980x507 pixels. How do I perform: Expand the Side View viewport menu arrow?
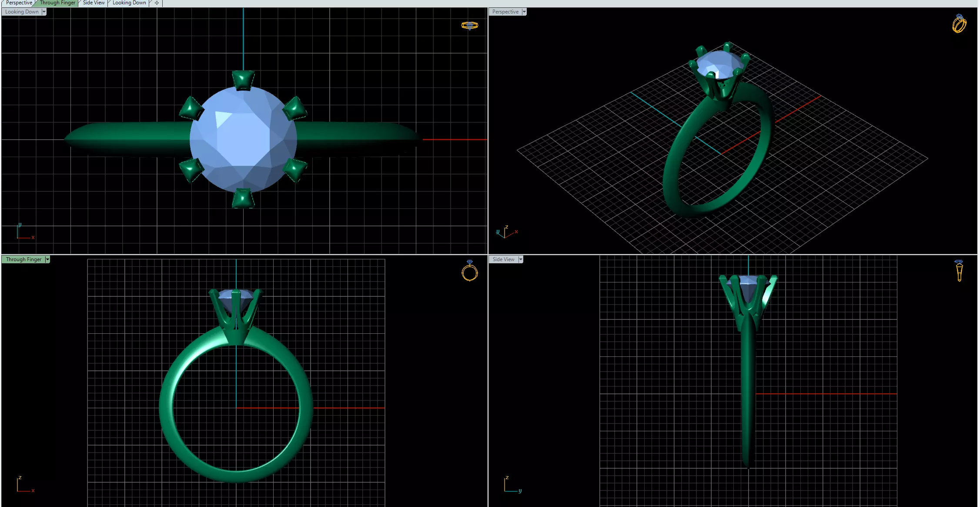click(x=521, y=259)
